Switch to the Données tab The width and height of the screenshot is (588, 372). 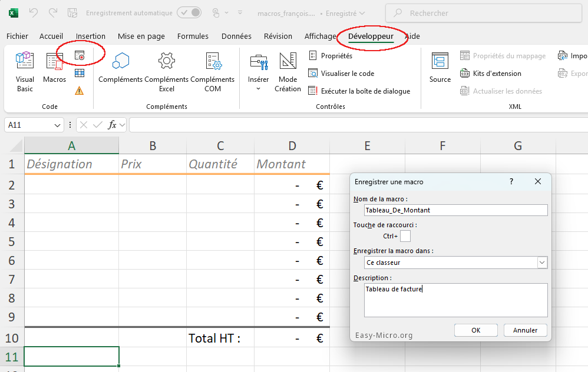tap(236, 36)
